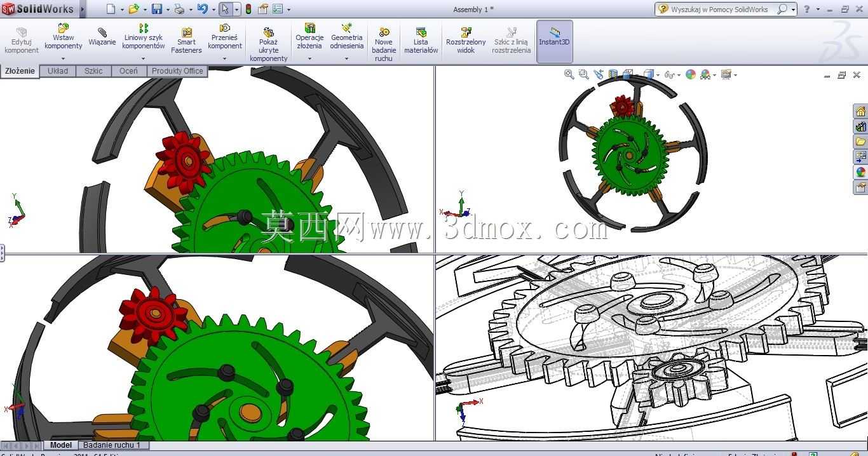The height and width of the screenshot is (456, 868).
Task: Click collapse handle on left panel edge
Action: pos(2,253)
